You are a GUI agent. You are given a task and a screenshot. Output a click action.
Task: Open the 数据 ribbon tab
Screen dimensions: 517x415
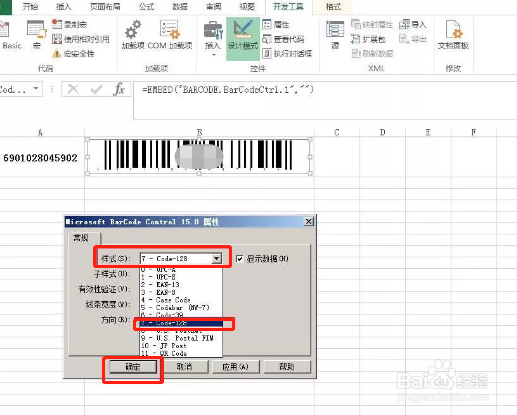[x=180, y=6]
